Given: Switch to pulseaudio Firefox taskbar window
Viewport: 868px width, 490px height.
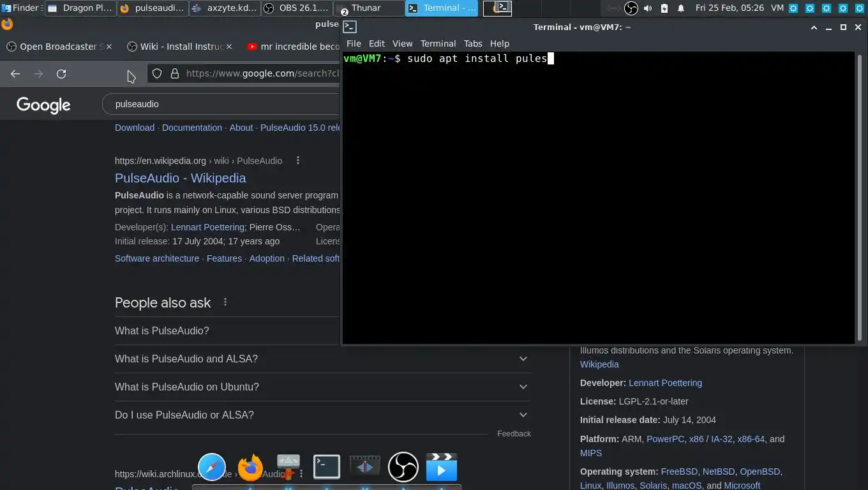Looking at the screenshot, I should click(153, 8).
